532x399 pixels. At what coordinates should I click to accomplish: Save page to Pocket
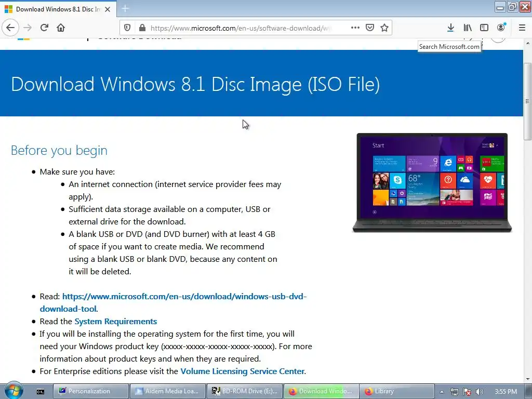point(370,28)
